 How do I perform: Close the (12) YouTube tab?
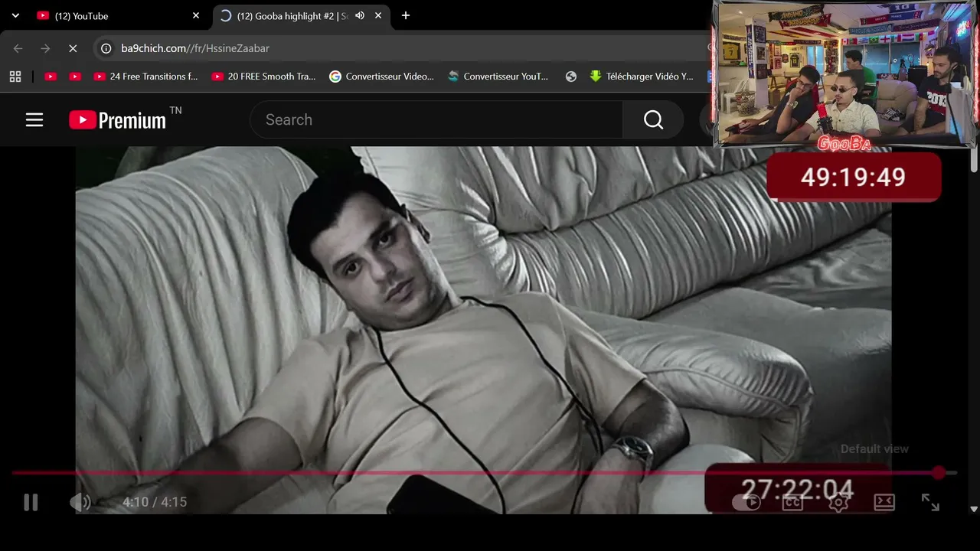tap(195, 15)
